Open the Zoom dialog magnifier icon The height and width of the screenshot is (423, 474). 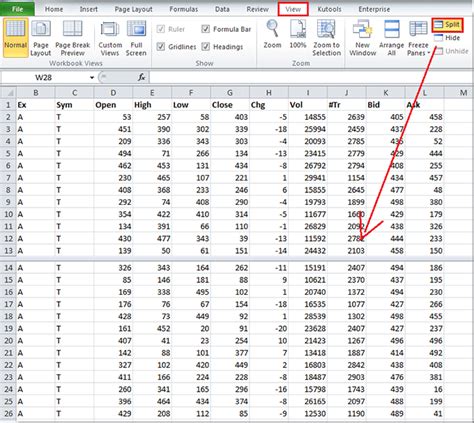click(x=272, y=29)
